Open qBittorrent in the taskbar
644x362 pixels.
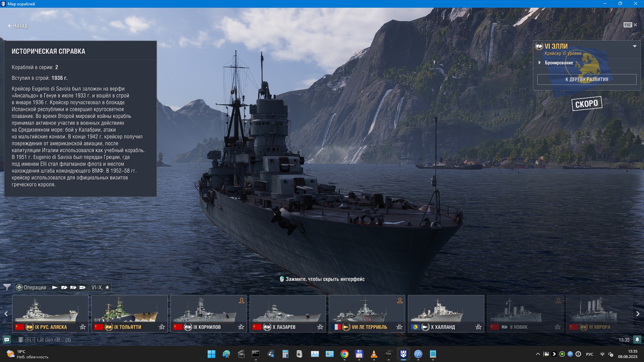click(x=418, y=354)
